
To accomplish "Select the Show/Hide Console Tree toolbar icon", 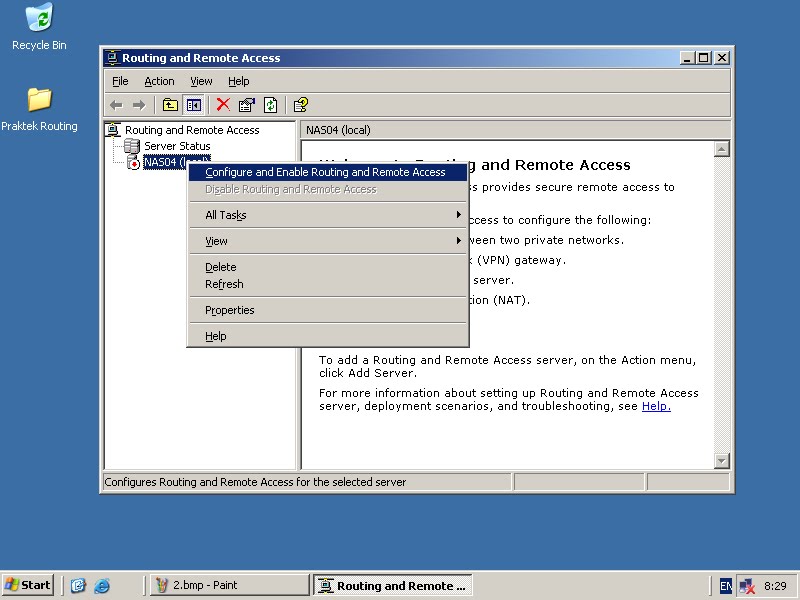I will [x=194, y=104].
